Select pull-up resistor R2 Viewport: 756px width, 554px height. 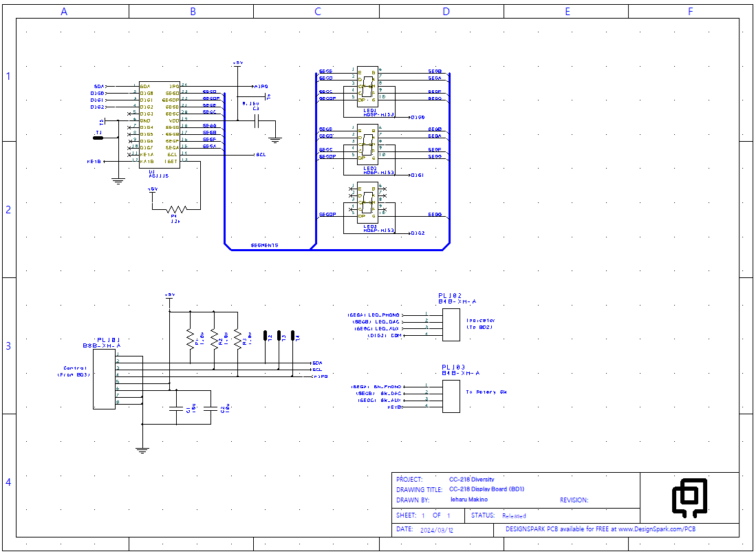tap(214, 338)
